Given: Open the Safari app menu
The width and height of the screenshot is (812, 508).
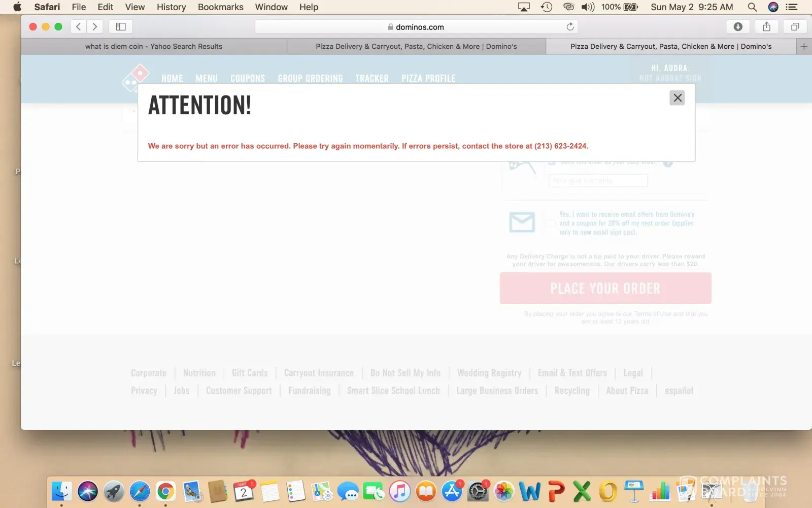Looking at the screenshot, I should [x=47, y=7].
